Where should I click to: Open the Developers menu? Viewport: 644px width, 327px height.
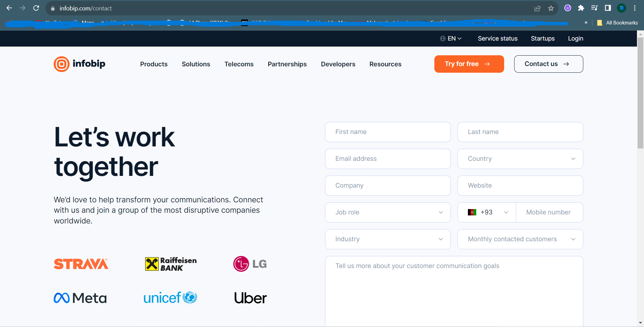338,64
